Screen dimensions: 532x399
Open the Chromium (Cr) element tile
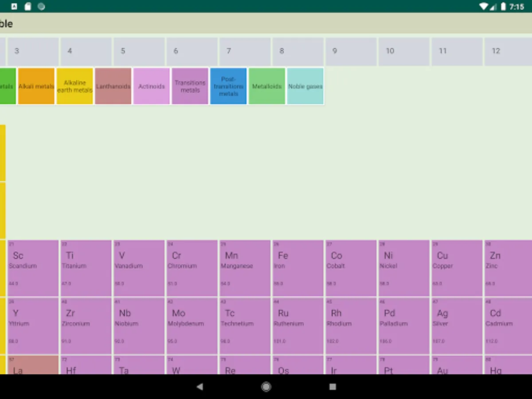pos(192,268)
